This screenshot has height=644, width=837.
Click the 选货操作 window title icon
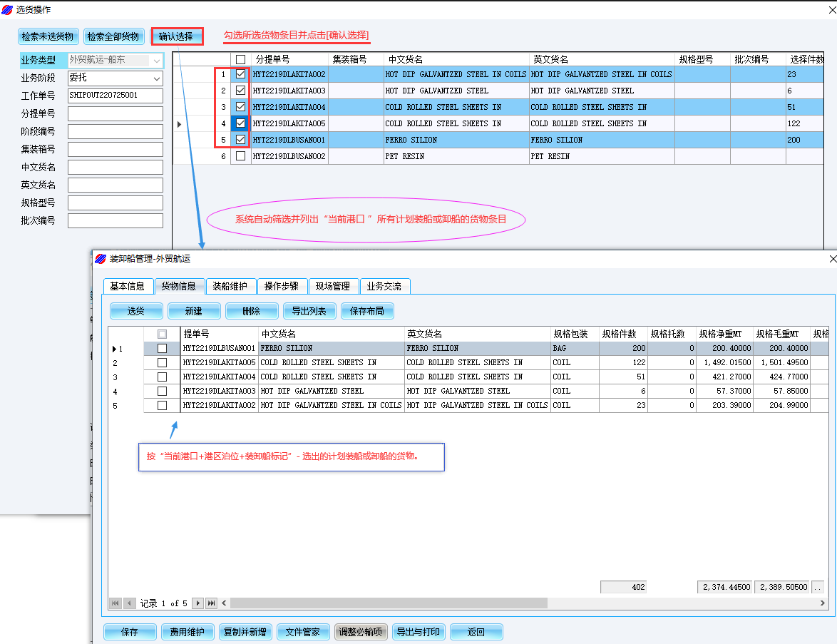coord(8,9)
